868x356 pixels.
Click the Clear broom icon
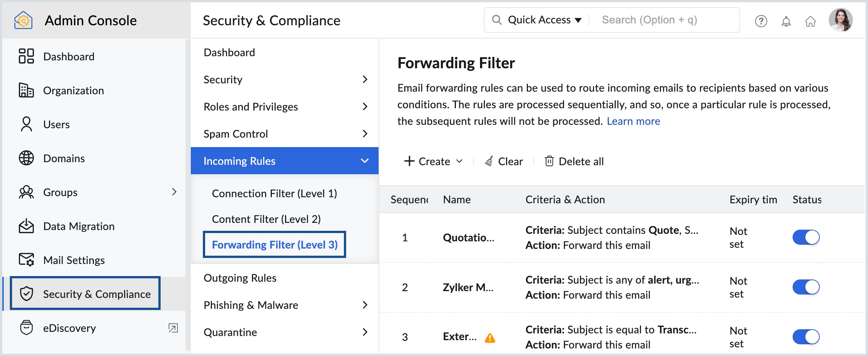coord(490,161)
